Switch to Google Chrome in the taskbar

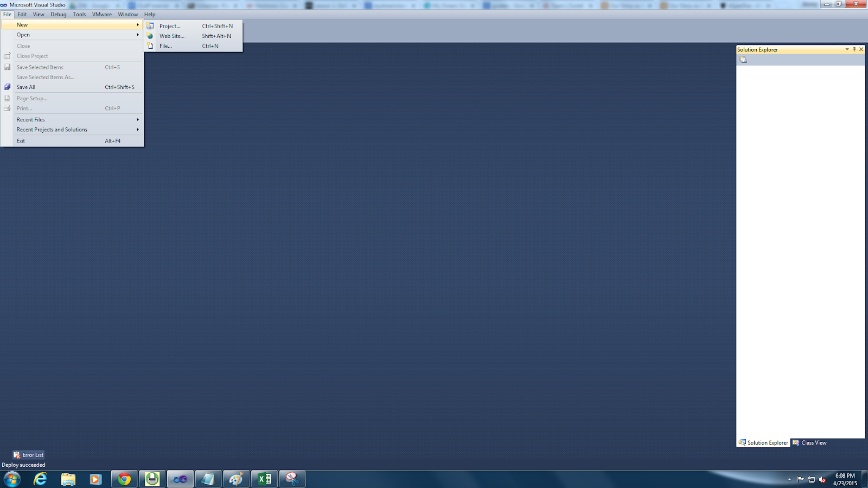[124, 479]
